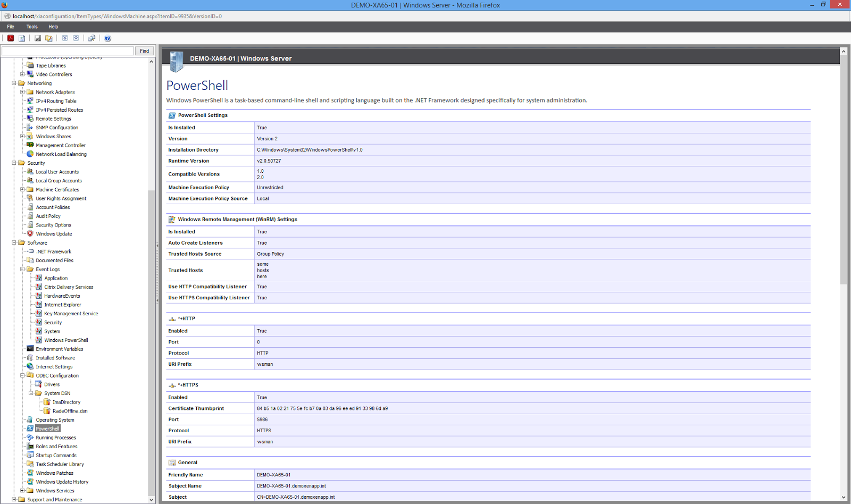Image resolution: width=851 pixels, height=504 pixels.
Task: Open the File menu
Action: tap(11, 27)
